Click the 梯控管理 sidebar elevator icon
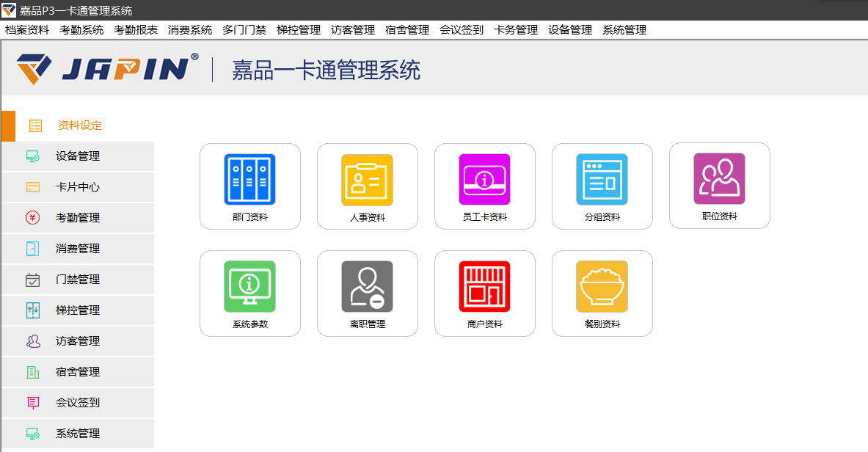Image resolution: width=868 pixels, height=452 pixels. pyautogui.click(x=33, y=310)
